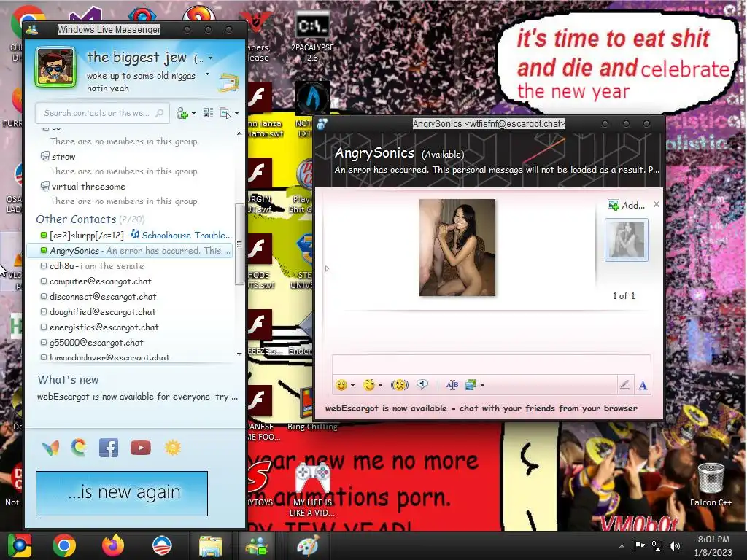Viewport: 747px width, 560px height.
Task: Click the sun weather icon
Action: pyautogui.click(x=172, y=448)
